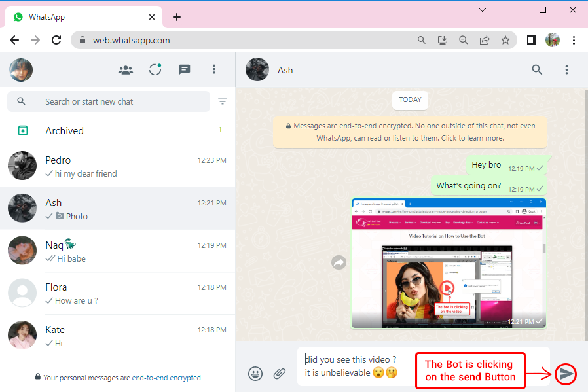Screen dimensions: 588x392
Task: Open Ash's contact info from the chat header
Action: point(285,70)
